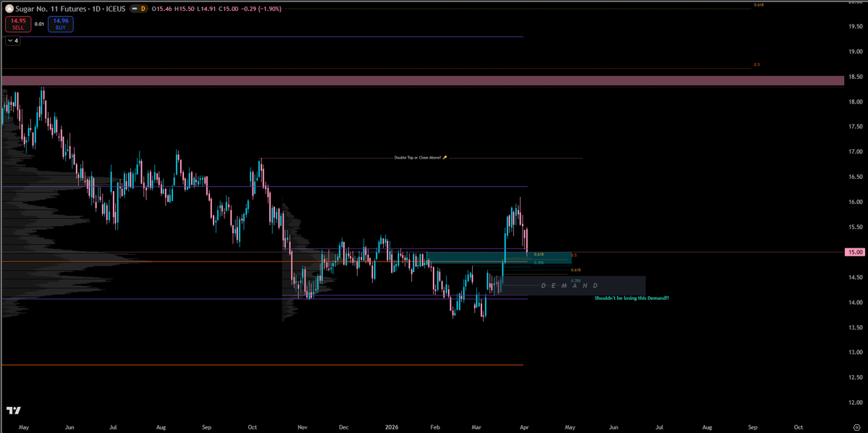The height and width of the screenshot is (433, 868).
Task: Click the 2026 label on time axis
Action: pyautogui.click(x=390, y=427)
